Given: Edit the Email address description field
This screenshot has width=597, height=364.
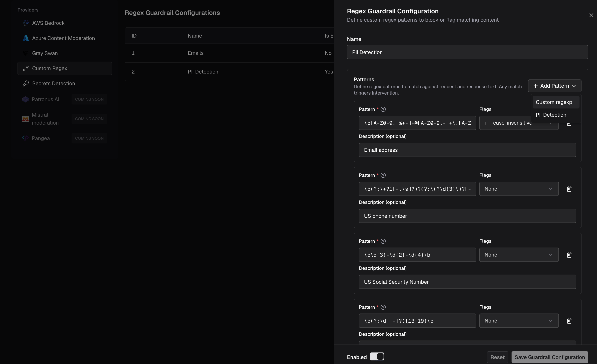Looking at the screenshot, I should (x=467, y=150).
